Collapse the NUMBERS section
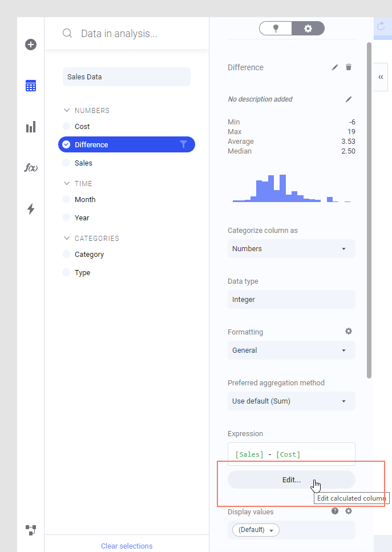Image resolution: width=392 pixels, height=552 pixels. coord(67,111)
